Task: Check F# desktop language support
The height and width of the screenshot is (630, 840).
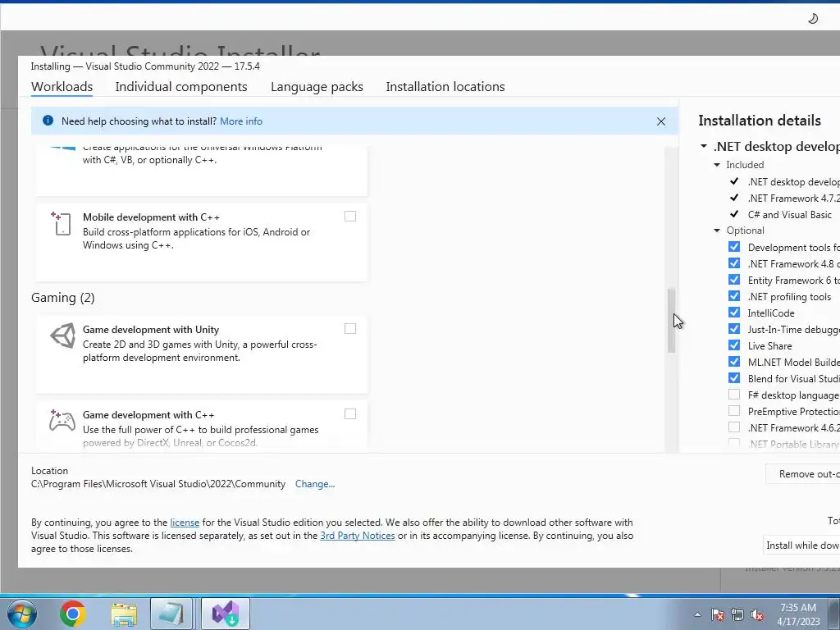Action: (734, 395)
